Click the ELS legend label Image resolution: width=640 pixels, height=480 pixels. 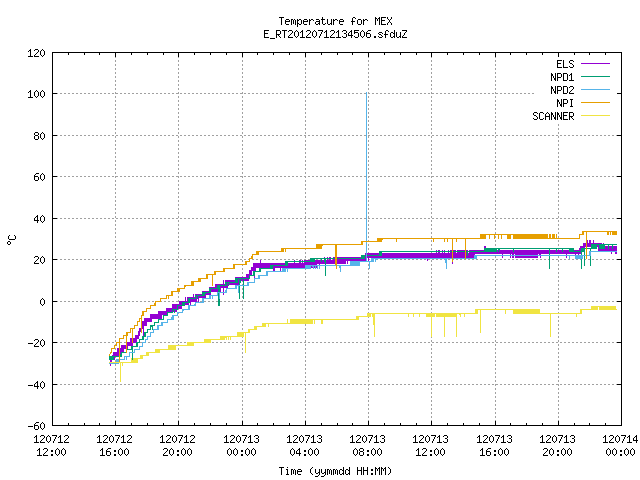[565, 64]
